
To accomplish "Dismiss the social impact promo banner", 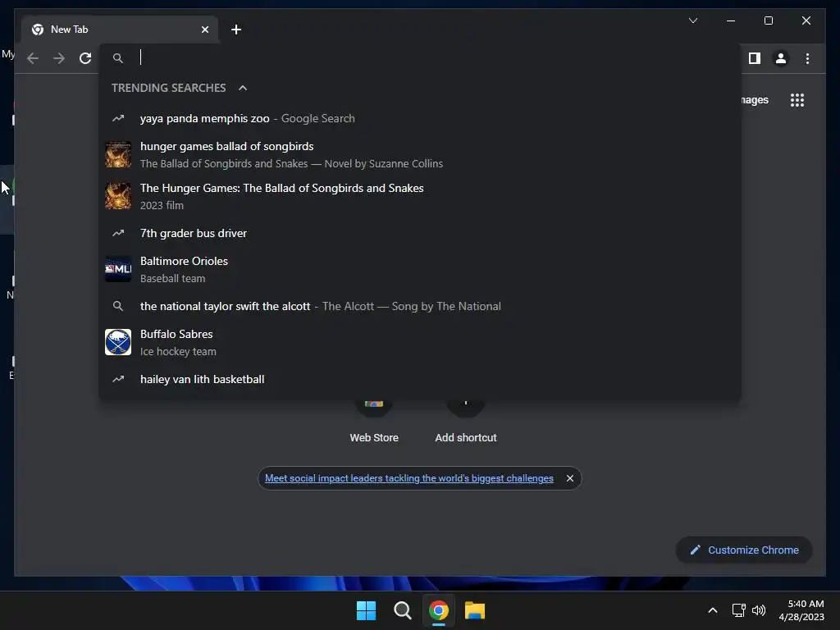I will click(x=570, y=478).
